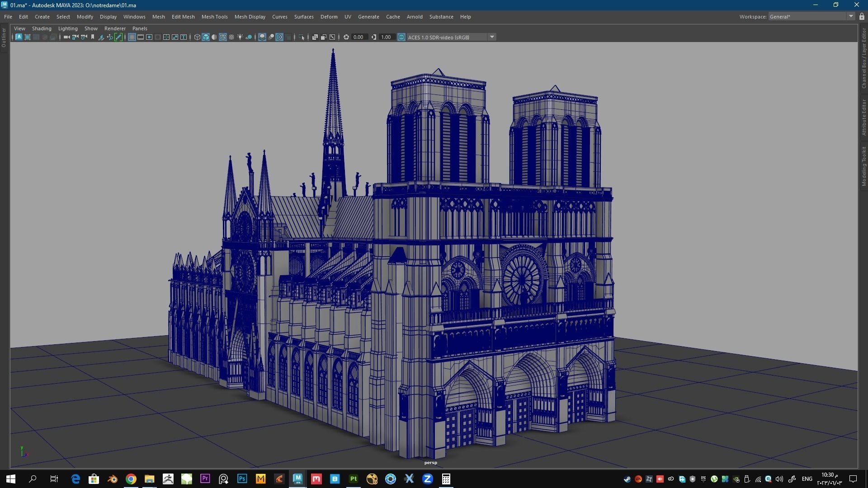Click the Maya icon in the taskbar

coord(297,479)
